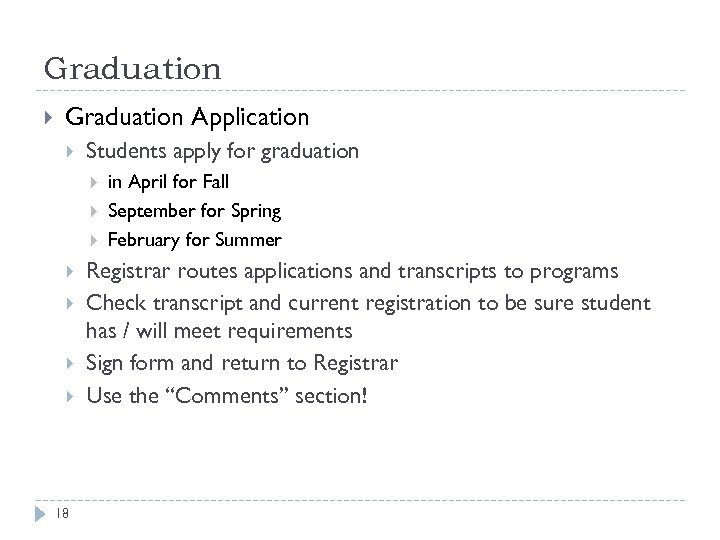The height and width of the screenshot is (540, 720).
Task: Click the slide number 18
Action: [x=62, y=514]
